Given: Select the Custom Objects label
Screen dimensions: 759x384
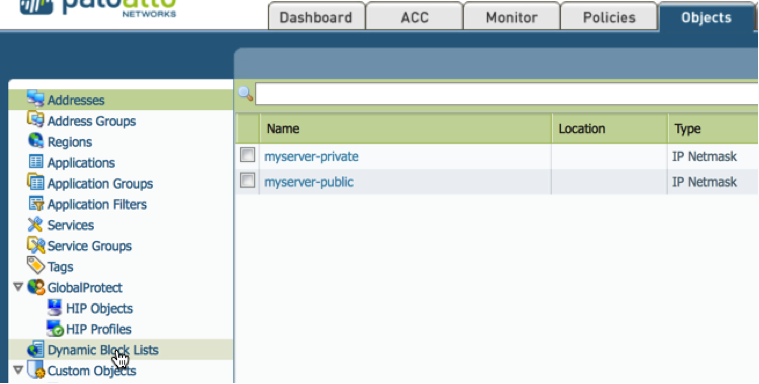Looking at the screenshot, I should (x=91, y=371).
